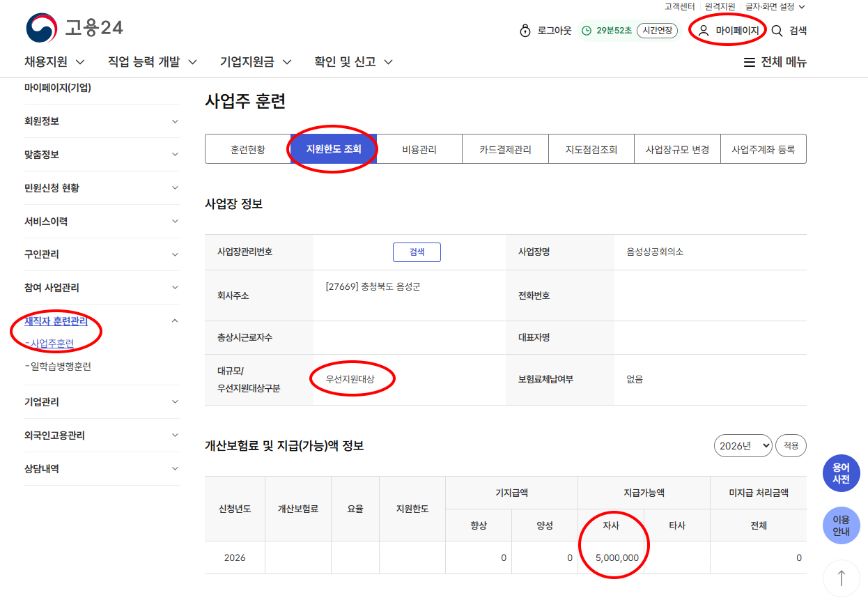The image size is (868, 600).
Task: Expand 회원정보 sidebar section
Action: [x=102, y=121]
